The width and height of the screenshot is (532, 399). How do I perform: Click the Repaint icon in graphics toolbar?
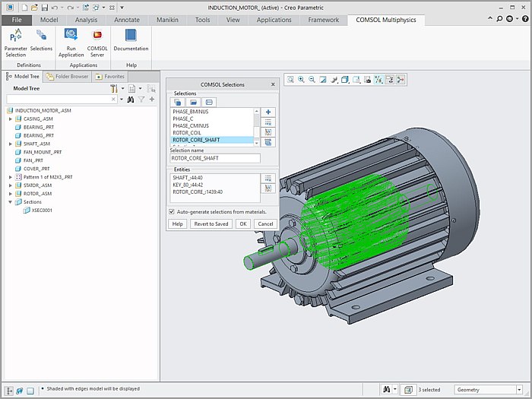323,79
